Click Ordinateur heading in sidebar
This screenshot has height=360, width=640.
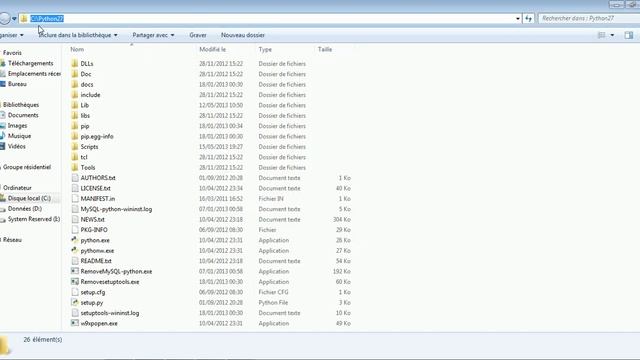click(17, 188)
